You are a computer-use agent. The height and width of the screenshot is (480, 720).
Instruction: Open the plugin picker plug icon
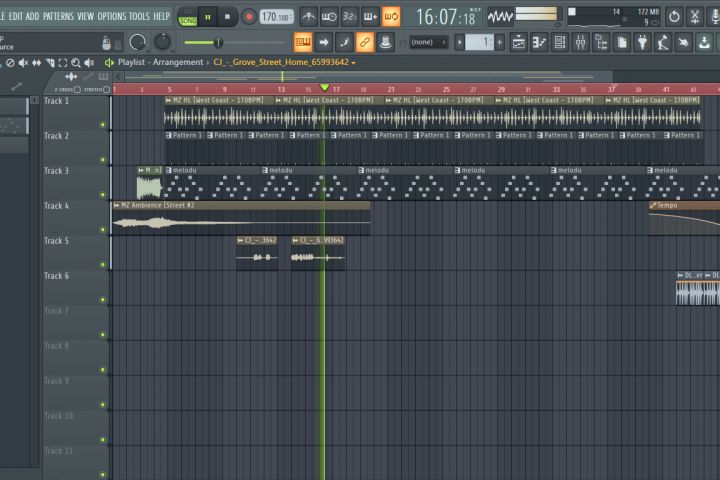[x=642, y=43]
